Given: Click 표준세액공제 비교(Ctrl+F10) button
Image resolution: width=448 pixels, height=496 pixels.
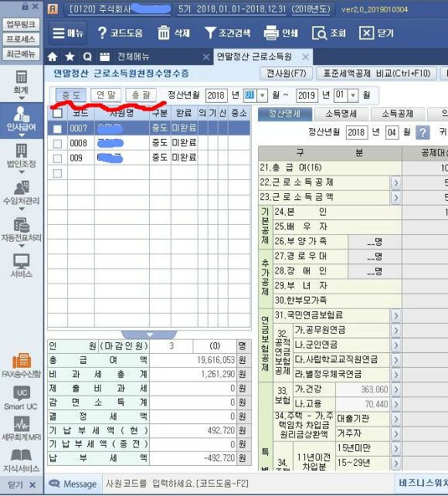Looking at the screenshot, I should coord(376,73).
